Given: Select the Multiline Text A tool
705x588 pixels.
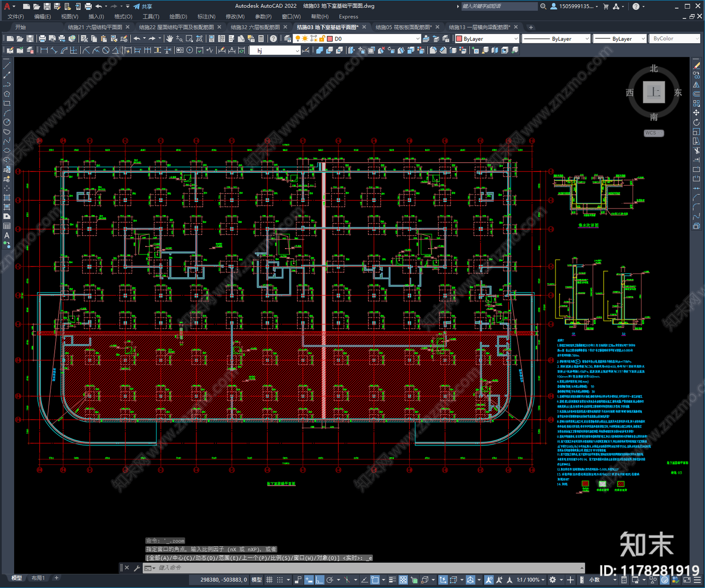Looking at the screenshot, I should [x=7, y=235].
